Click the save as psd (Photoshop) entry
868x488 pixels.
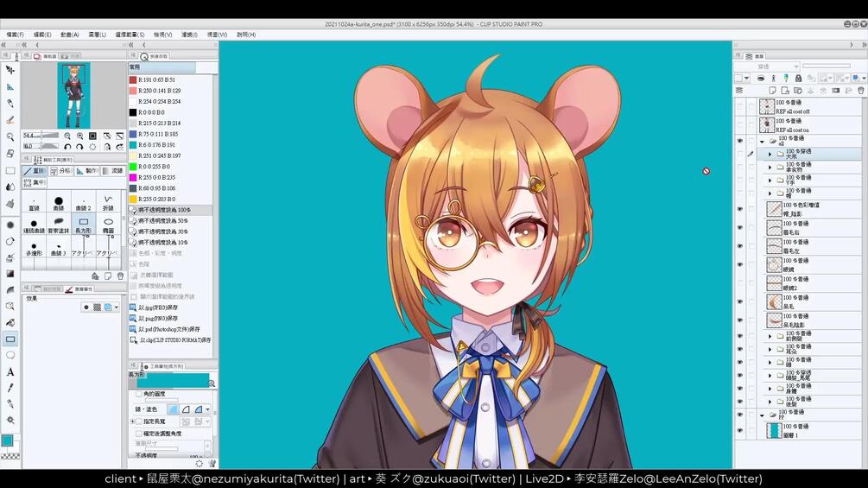[x=170, y=329]
